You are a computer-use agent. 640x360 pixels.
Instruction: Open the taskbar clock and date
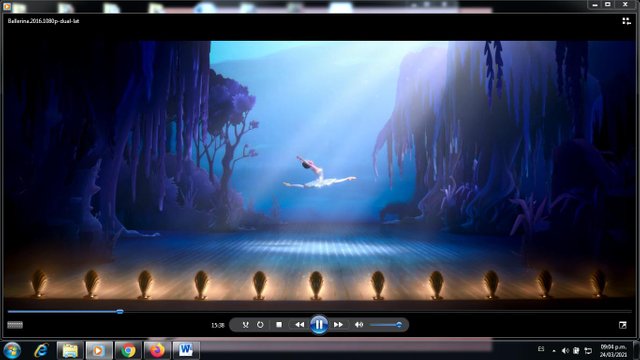tap(613, 351)
